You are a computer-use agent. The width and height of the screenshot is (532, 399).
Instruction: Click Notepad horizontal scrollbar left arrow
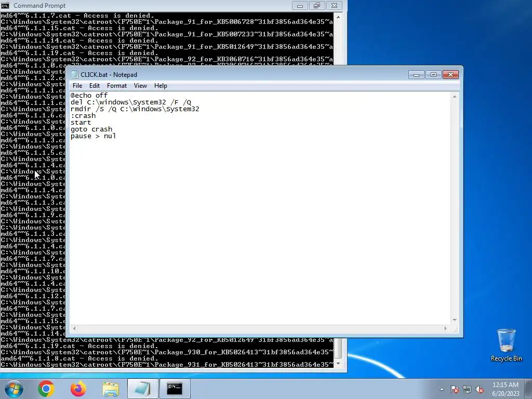tap(74, 328)
